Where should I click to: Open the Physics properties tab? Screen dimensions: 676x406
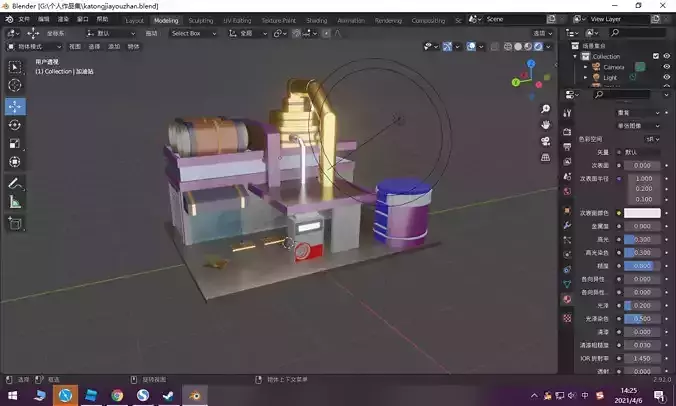click(x=567, y=255)
